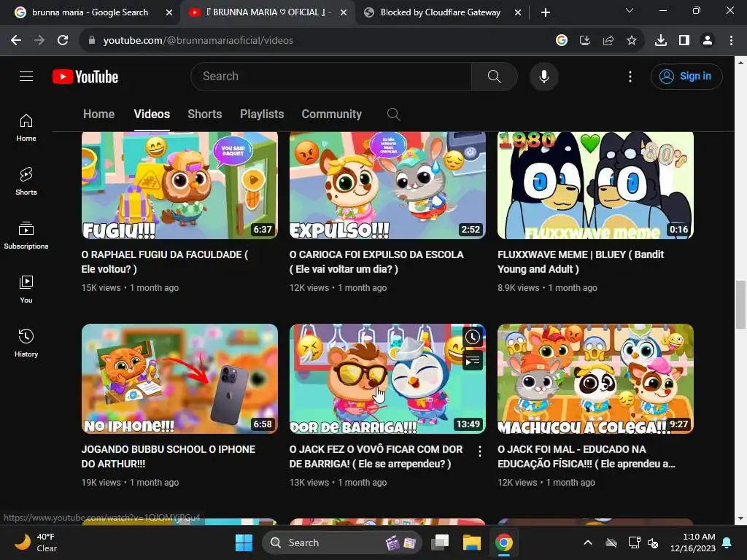The height and width of the screenshot is (560, 747).
Task: Search within channel using magnifier icon
Action: pyautogui.click(x=393, y=114)
